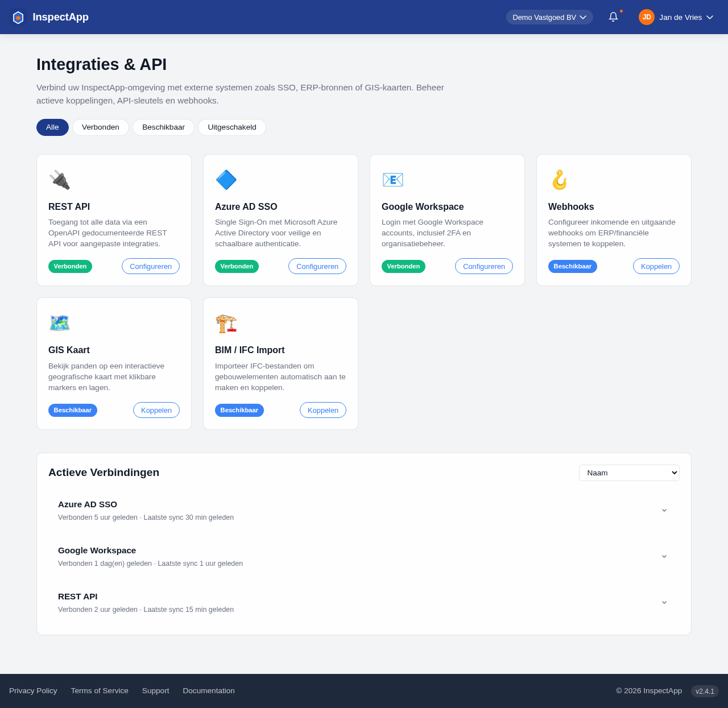
Task: Click Koppelen on the GIS Kaart card
Action: 156,410
